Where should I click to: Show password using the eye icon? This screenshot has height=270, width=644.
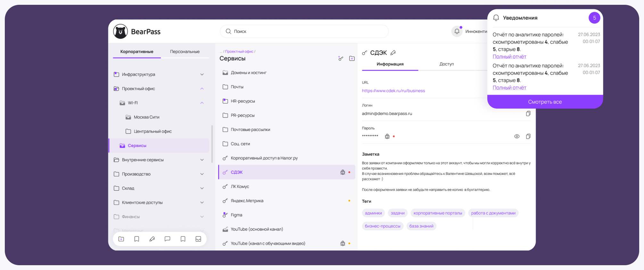click(x=517, y=136)
